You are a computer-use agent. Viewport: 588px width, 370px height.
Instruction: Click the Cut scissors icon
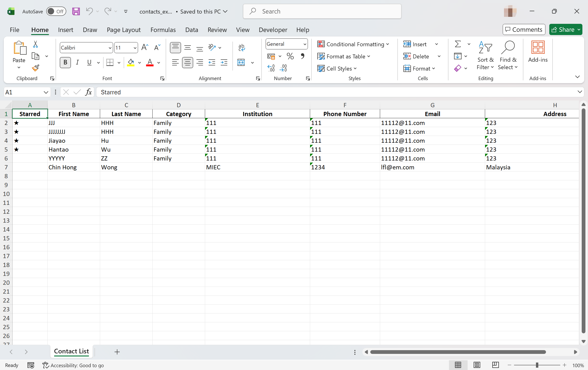coord(36,44)
